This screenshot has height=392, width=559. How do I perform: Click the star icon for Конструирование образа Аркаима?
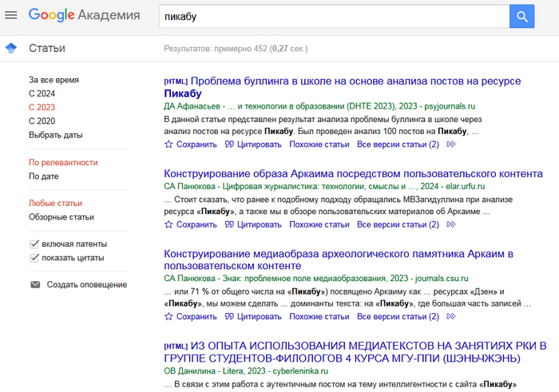click(168, 224)
